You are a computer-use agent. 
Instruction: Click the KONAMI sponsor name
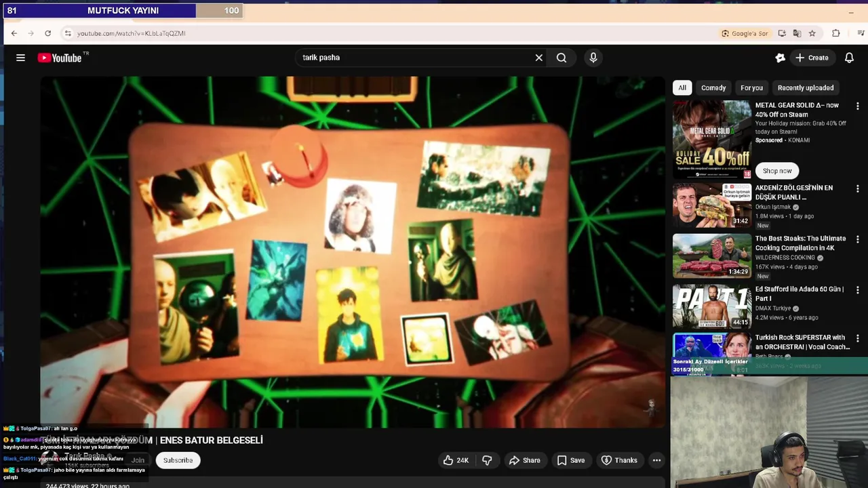click(x=798, y=140)
